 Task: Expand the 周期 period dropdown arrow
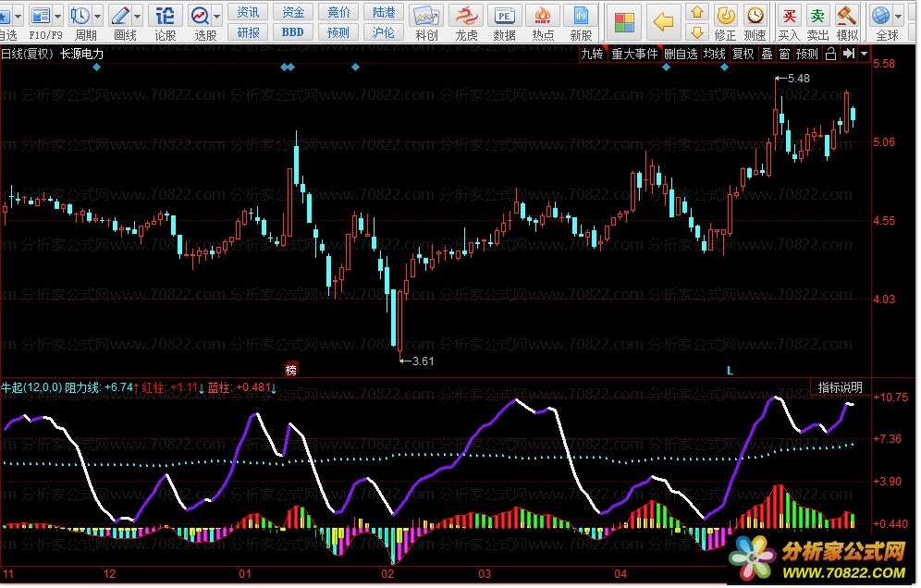pos(97,17)
